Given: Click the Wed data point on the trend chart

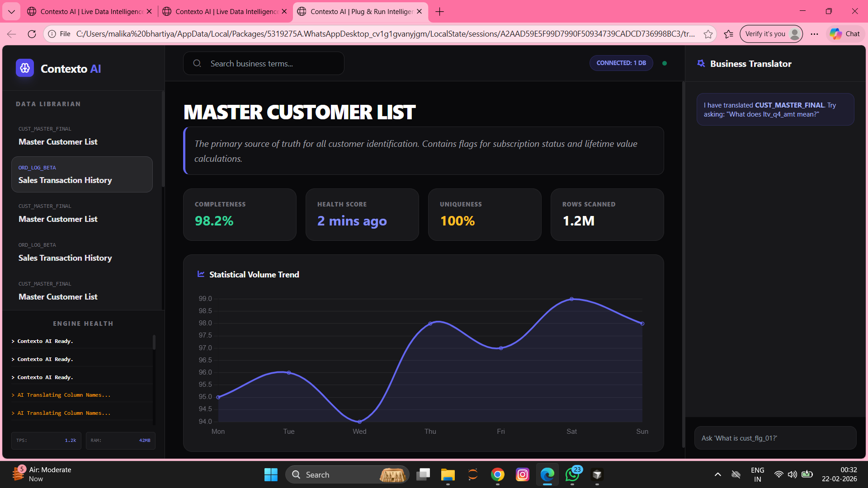Looking at the screenshot, I should tap(359, 422).
